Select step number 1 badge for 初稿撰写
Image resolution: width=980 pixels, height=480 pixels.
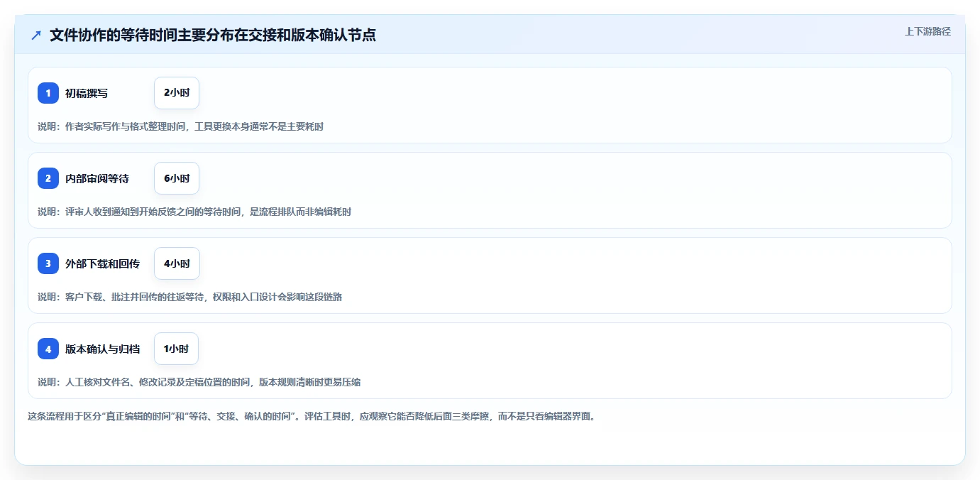[x=48, y=93]
